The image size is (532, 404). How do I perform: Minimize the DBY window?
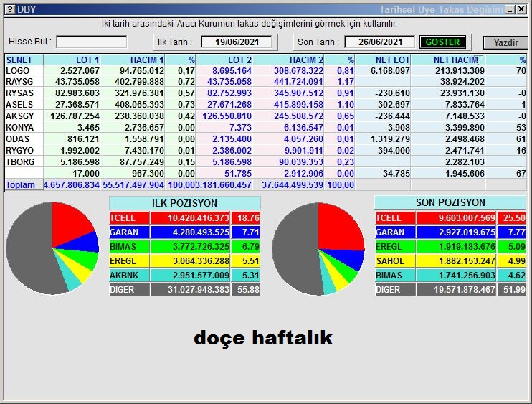pos(510,9)
